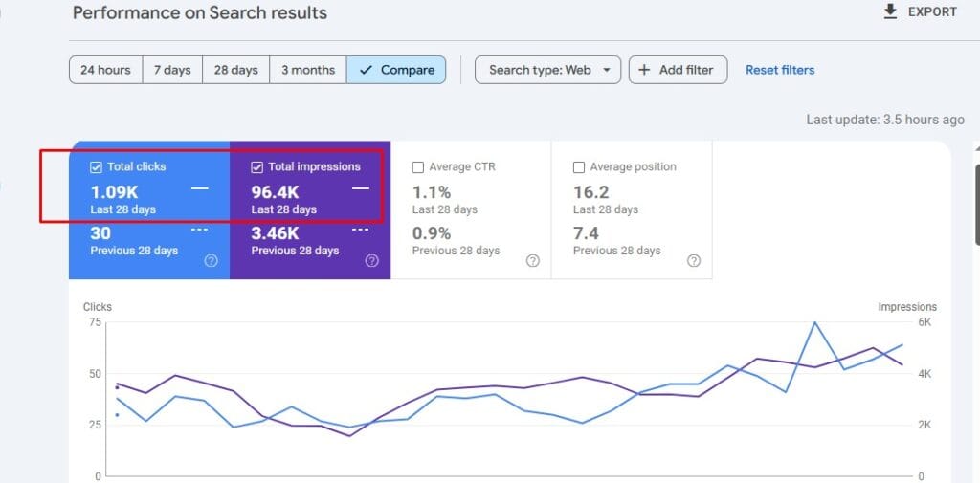Click help icon on Total clicks card
Screen dimensions: 980x483
coord(212,261)
